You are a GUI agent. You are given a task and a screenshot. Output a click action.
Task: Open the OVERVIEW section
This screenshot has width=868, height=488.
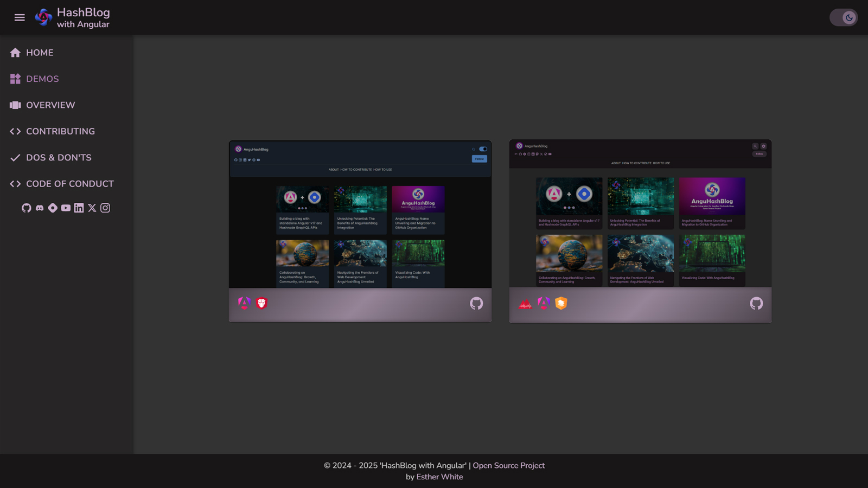(50, 105)
